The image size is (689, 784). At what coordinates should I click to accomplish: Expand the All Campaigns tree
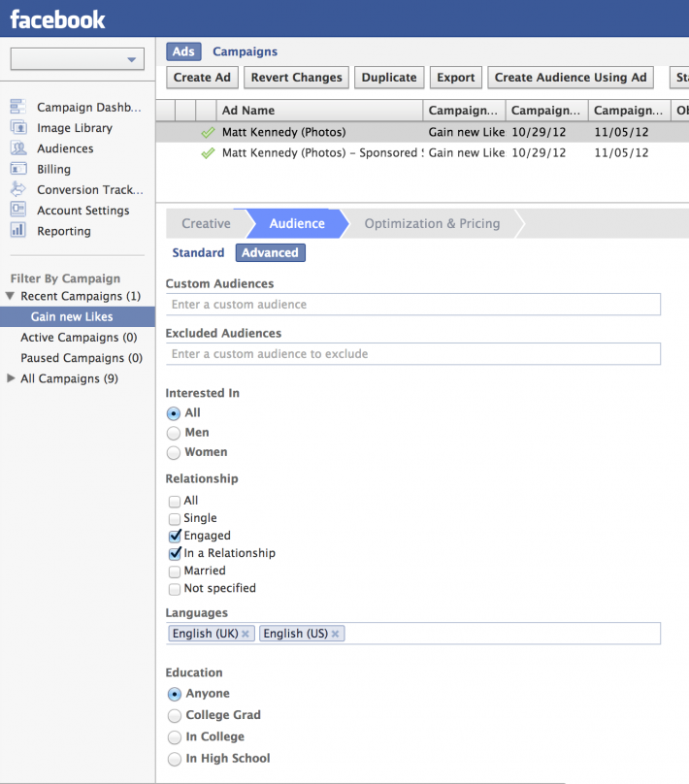[x=11, y=378]
